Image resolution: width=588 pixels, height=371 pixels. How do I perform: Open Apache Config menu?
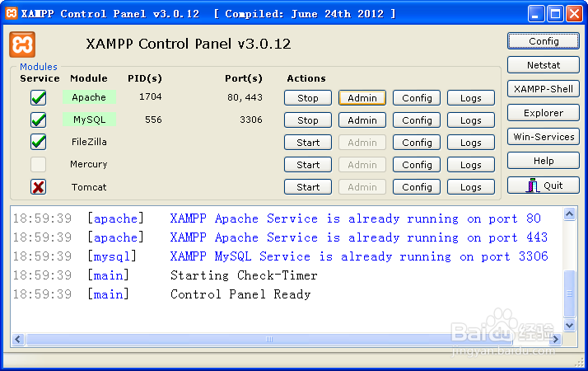click(417, 98)
